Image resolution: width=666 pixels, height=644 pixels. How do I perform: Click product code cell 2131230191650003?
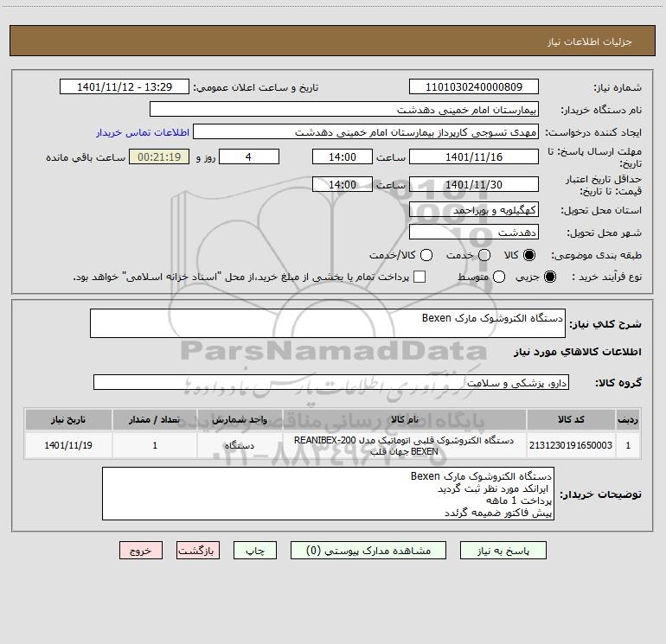click(571, 445)
